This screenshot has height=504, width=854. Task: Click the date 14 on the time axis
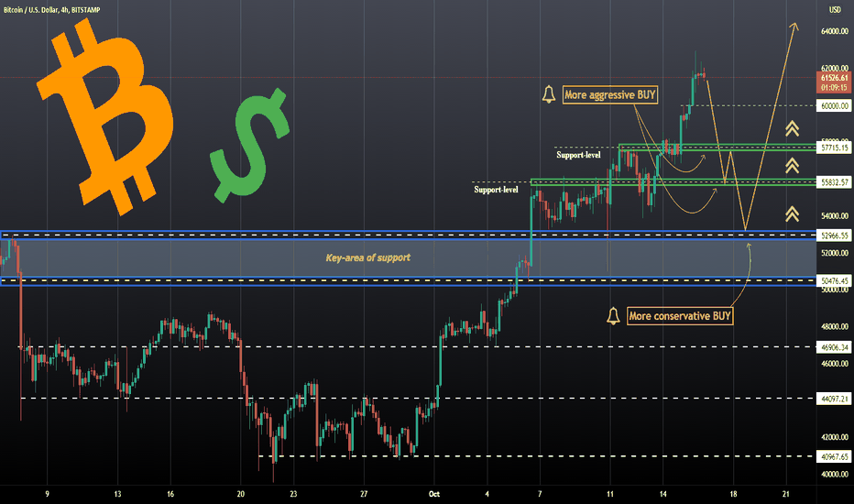pos(662,494)
